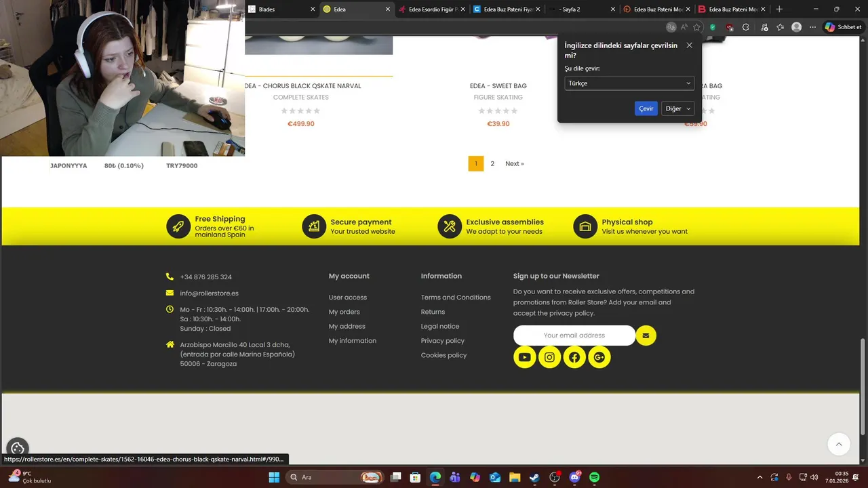Open the Facebook social icon in footer
The width and height of the screenshot is (868, 488).
tap(574, 357)
